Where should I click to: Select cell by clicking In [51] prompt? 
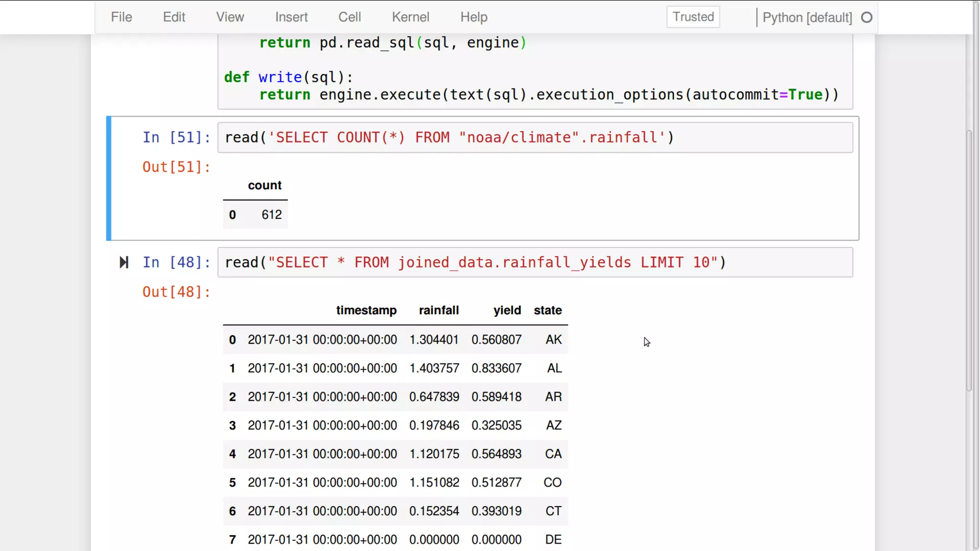click(x=176, y=138)
